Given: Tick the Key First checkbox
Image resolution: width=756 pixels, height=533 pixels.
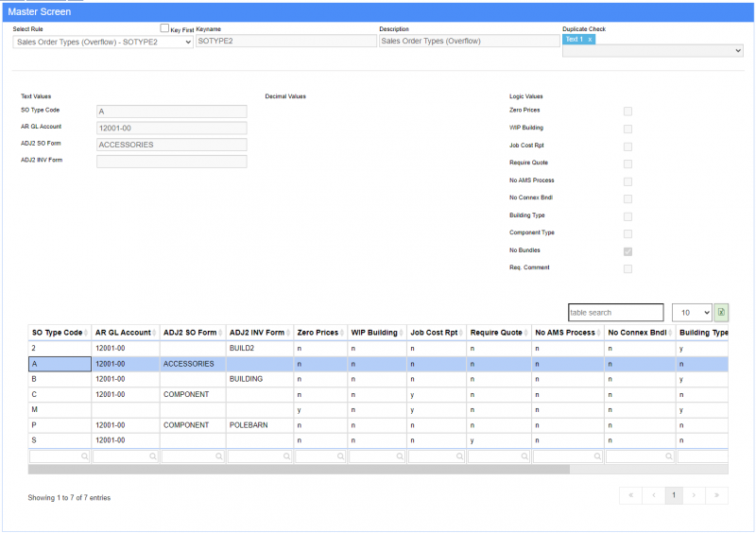Looking at the screenshot, I should 164,28.
